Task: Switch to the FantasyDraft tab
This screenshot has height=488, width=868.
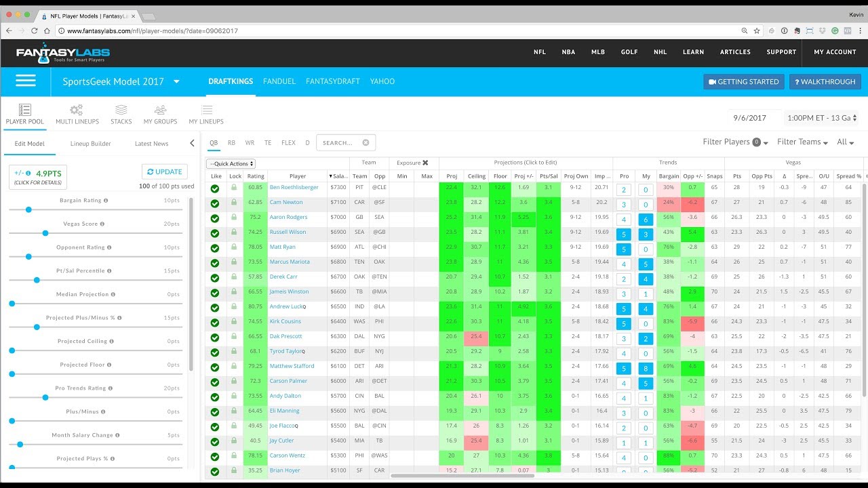Action: tap(333, 81)
